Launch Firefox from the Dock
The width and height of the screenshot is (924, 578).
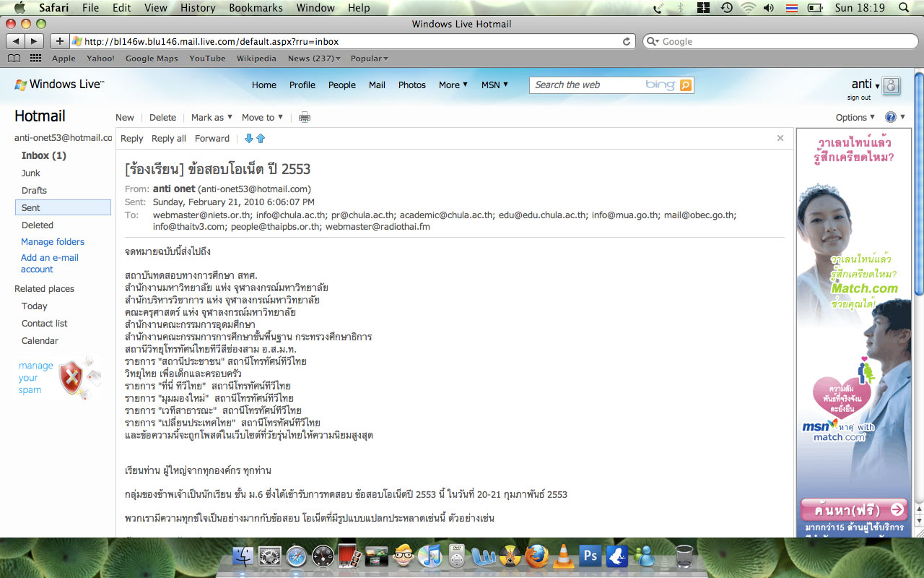click(536, 556)
